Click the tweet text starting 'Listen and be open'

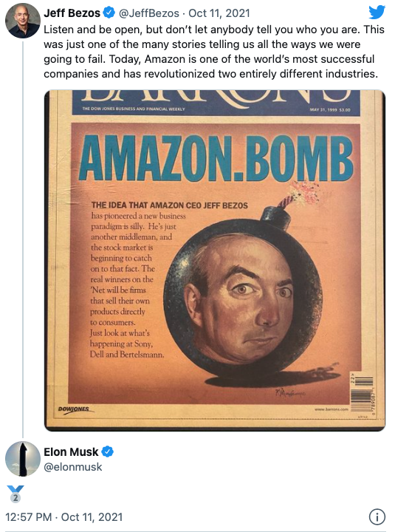click(214, 52)
